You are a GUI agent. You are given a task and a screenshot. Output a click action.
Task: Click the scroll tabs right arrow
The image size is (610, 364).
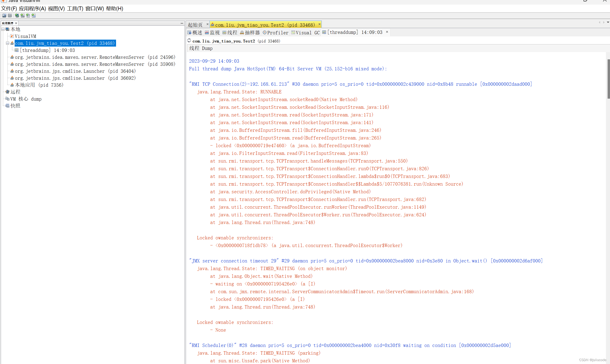point(604,22)
